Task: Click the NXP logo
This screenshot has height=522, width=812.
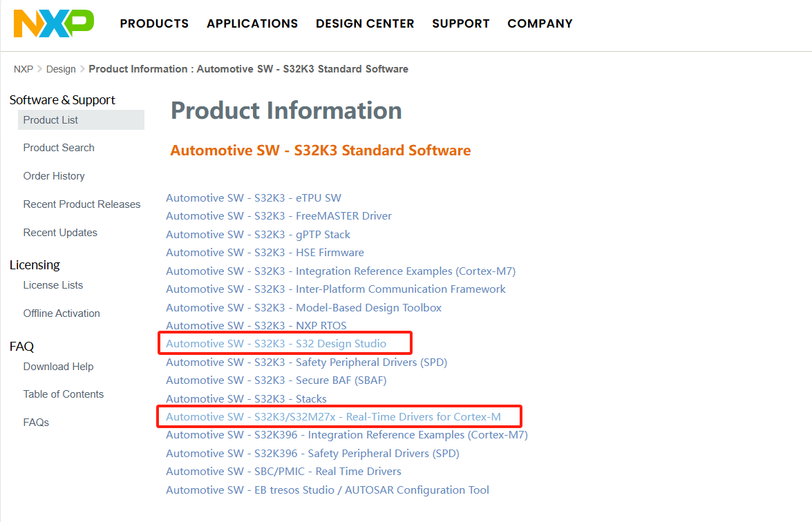Action: 54,23
